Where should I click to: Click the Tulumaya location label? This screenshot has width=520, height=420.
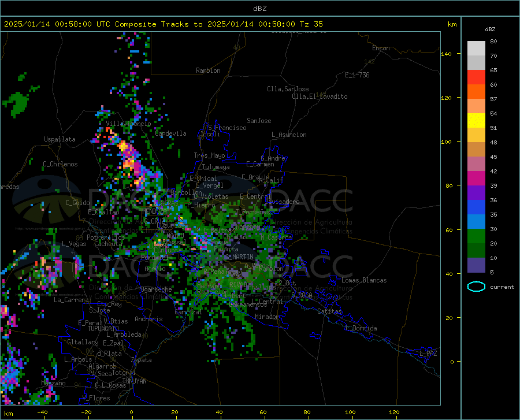(x=216, y=167)
